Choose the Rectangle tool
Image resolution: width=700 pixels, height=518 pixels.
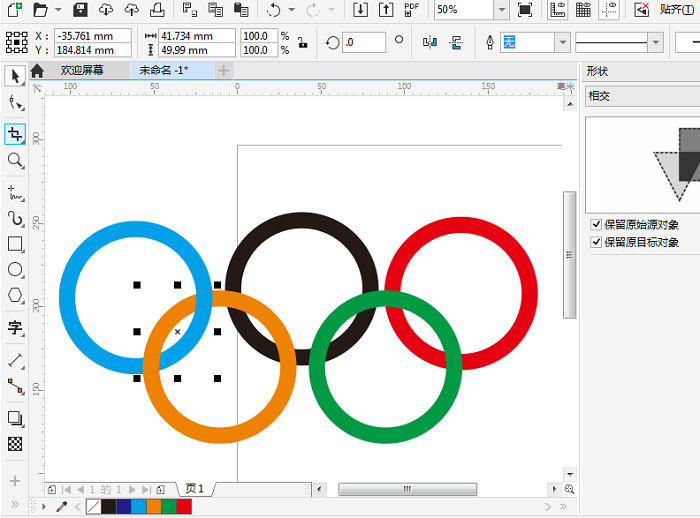(x=15, y=244)
